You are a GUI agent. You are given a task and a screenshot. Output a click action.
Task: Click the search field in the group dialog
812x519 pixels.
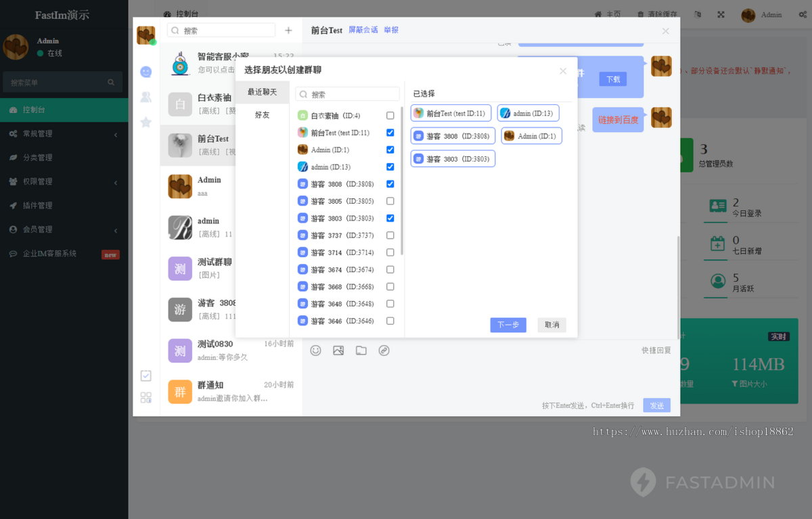pos(347,93)
